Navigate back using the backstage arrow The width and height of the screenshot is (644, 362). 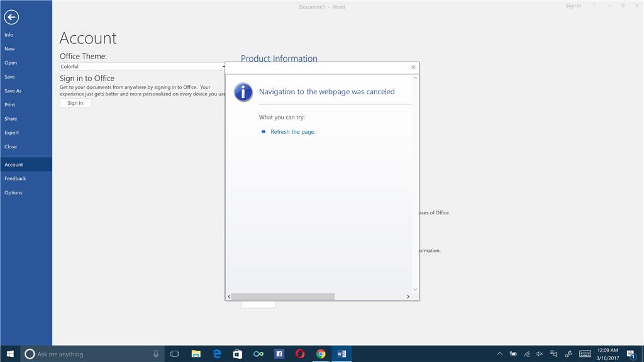[11, 17]
